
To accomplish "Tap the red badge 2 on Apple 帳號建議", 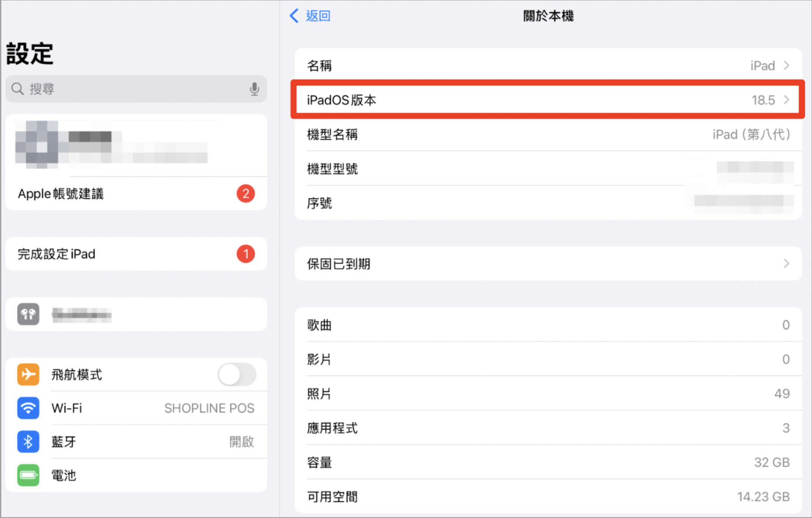I will tap(246, 193).
